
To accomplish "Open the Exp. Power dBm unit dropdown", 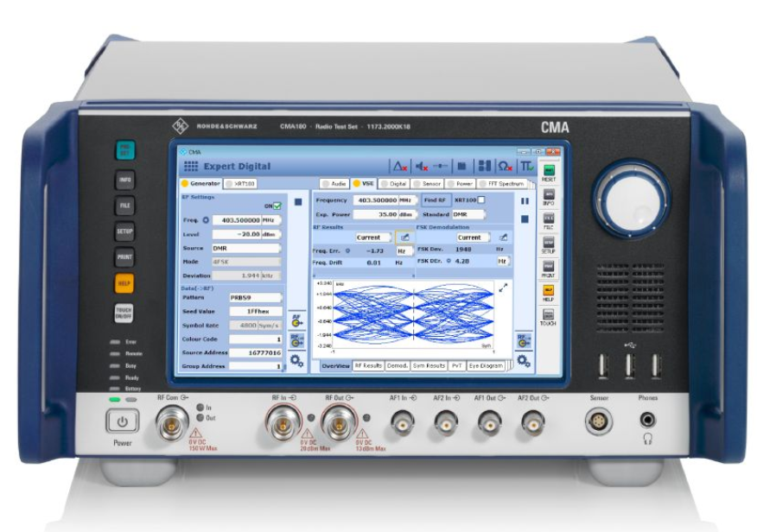I will tap(407, 214).
